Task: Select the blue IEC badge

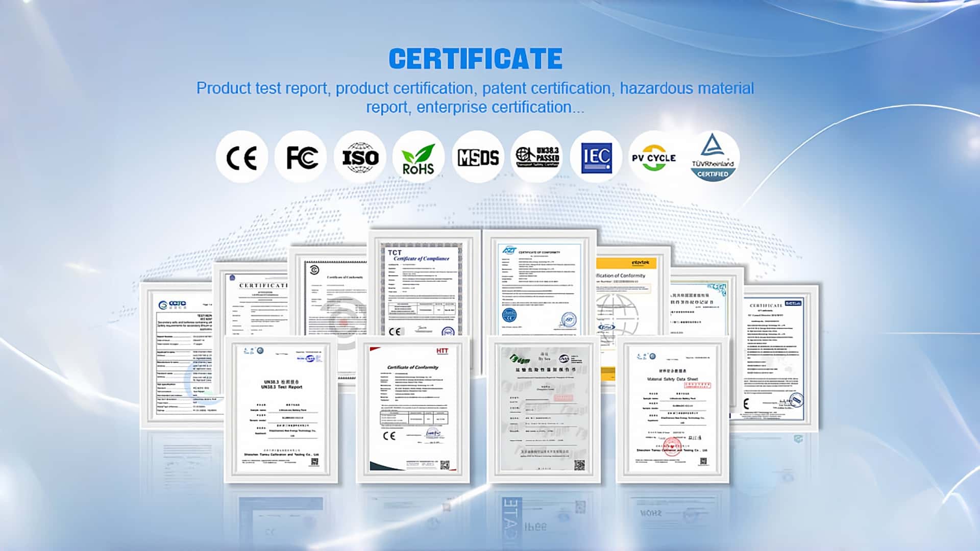Action: point(596,157)
